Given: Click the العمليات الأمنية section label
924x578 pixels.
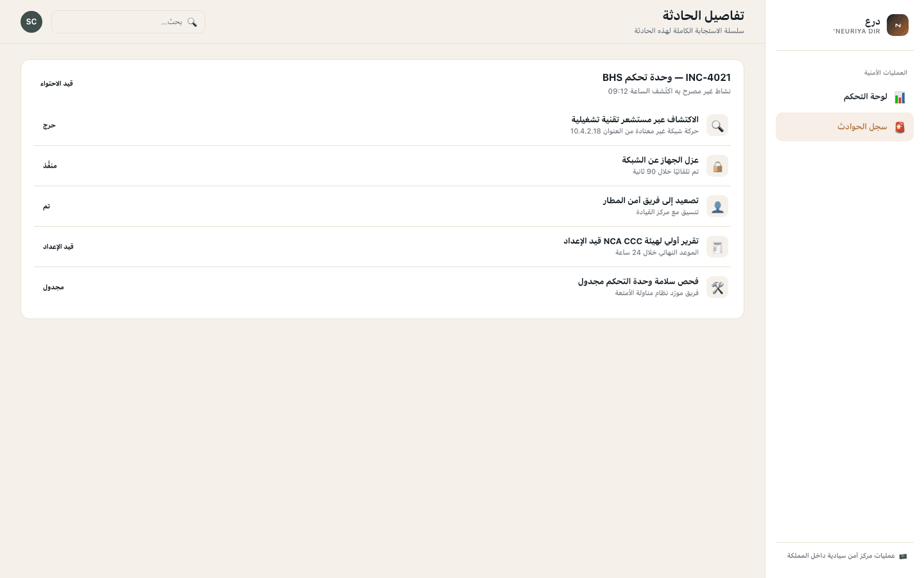Looking at the screenshot, I should pyautogui.click(x=886, y=73).
